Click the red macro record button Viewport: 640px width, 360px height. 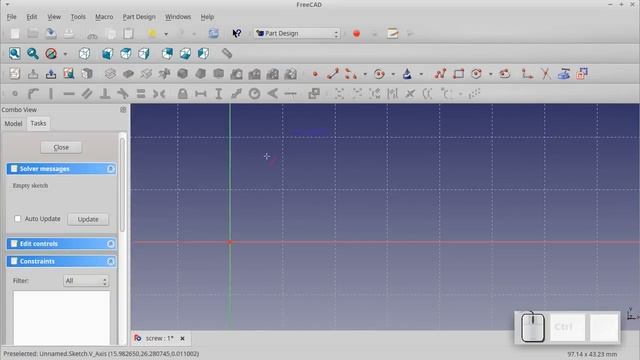coord(356,33)
